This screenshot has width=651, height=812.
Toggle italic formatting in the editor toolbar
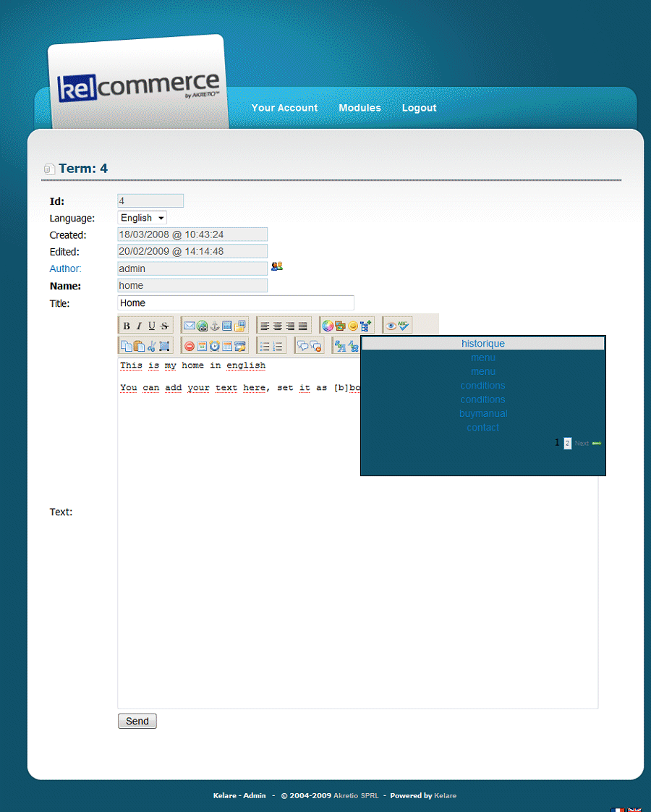coord(140,326)
